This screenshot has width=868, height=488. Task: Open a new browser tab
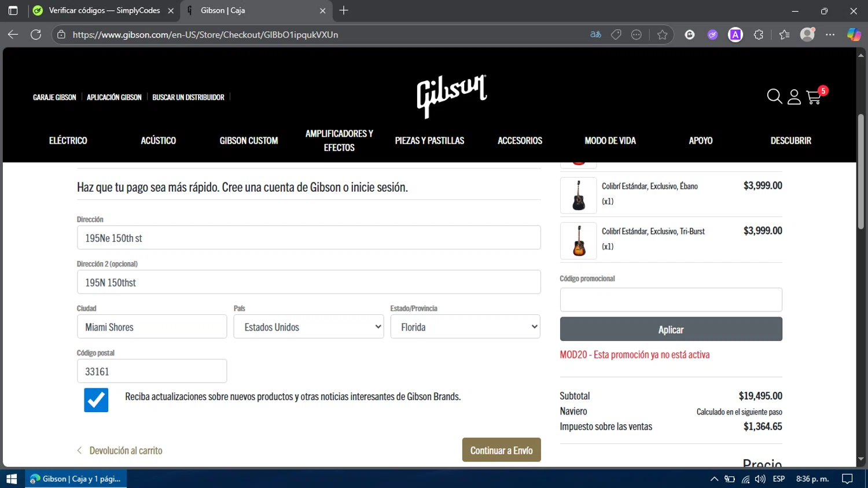click(x=344, y=10)
